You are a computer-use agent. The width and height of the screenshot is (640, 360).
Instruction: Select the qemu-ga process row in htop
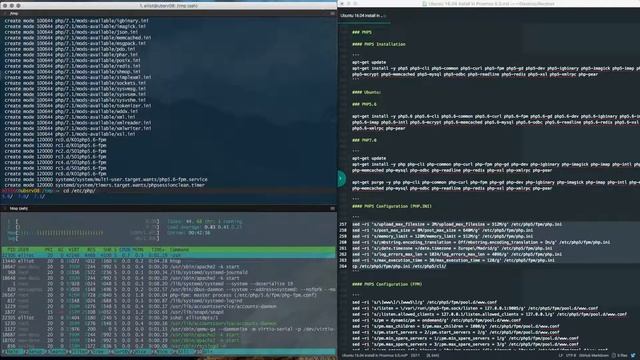[x=168, y=329]
